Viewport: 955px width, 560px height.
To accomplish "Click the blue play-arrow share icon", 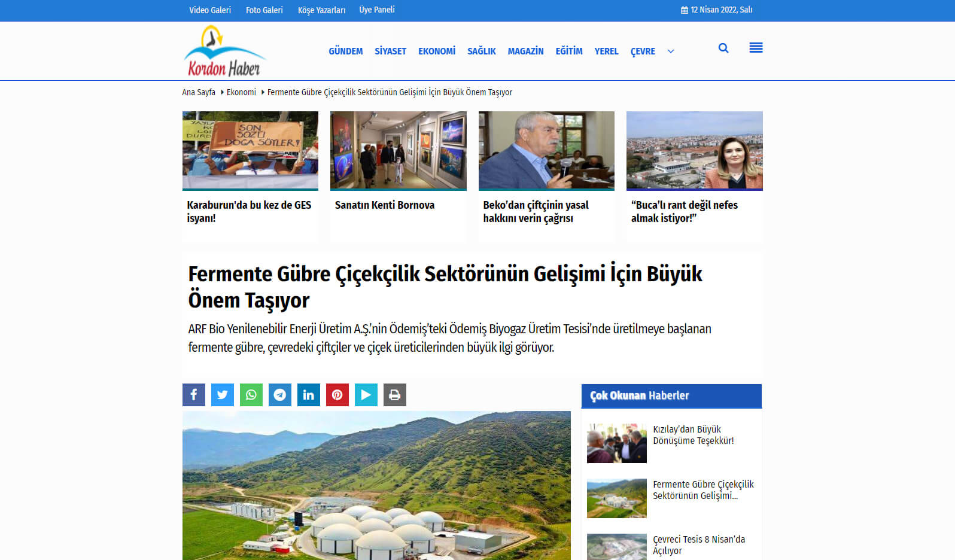I will pos(366,395).
